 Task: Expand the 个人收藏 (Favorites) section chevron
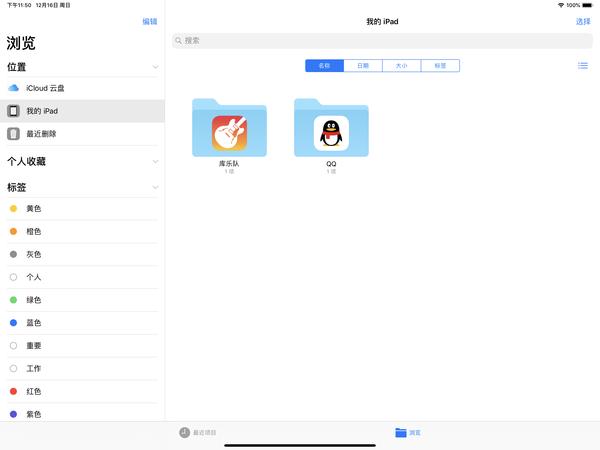155,161
